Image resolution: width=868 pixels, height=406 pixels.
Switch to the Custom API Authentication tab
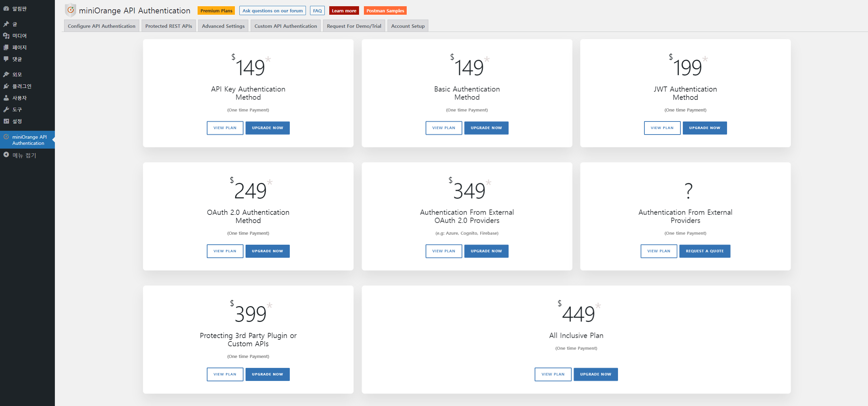click(x=286, y=26)
